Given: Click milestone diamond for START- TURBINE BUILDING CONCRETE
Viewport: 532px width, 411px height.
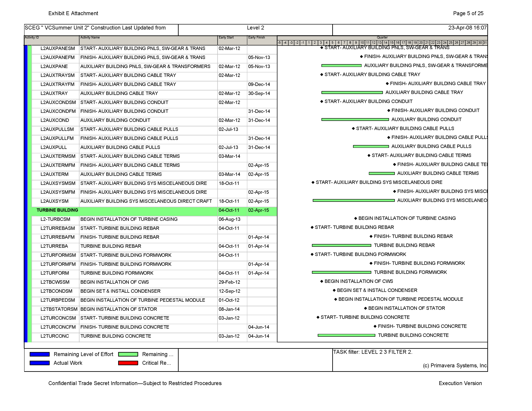Looking at the screenshot, I should pos(318,317).
